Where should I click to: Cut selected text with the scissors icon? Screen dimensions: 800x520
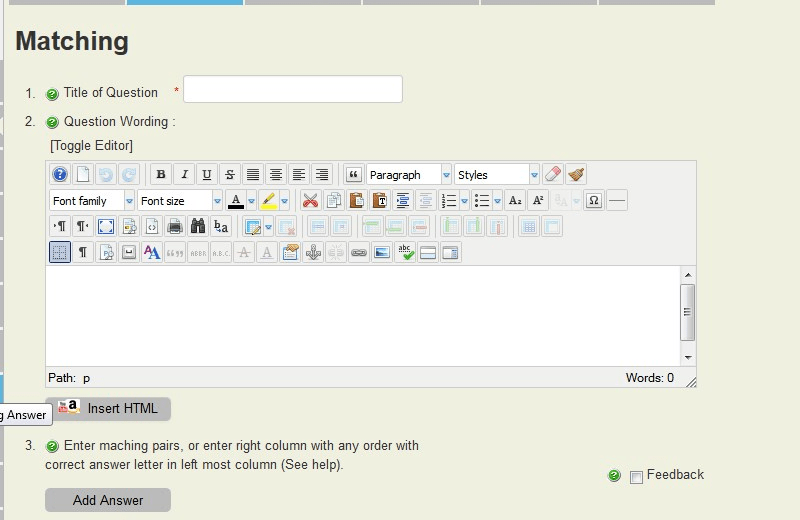point(310,201)
